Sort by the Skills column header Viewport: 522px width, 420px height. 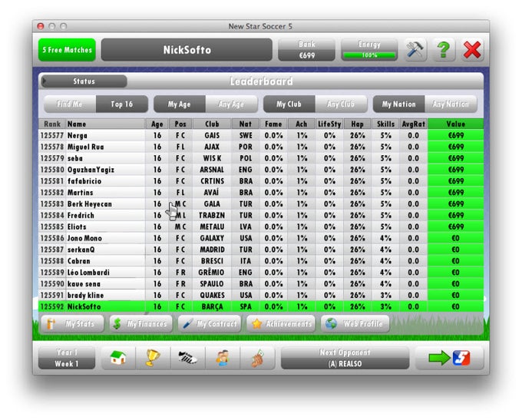pyautogui.click(x=385, y=124)
